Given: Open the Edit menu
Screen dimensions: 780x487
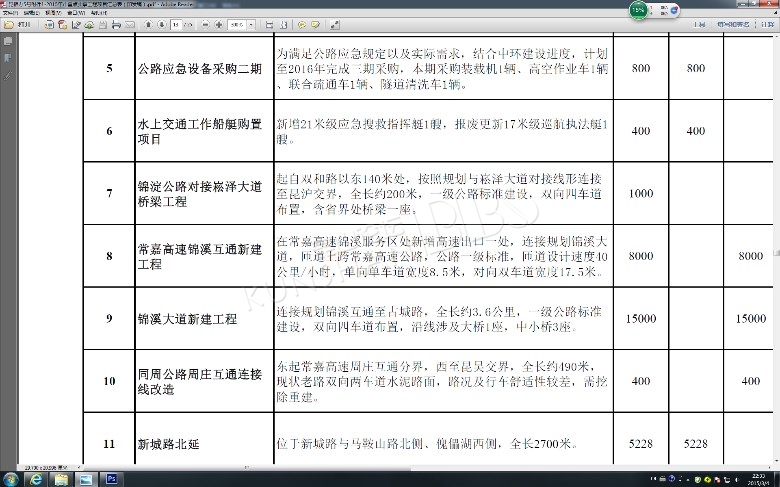Looking at the screenshot, I should click(x=31, y=12).
